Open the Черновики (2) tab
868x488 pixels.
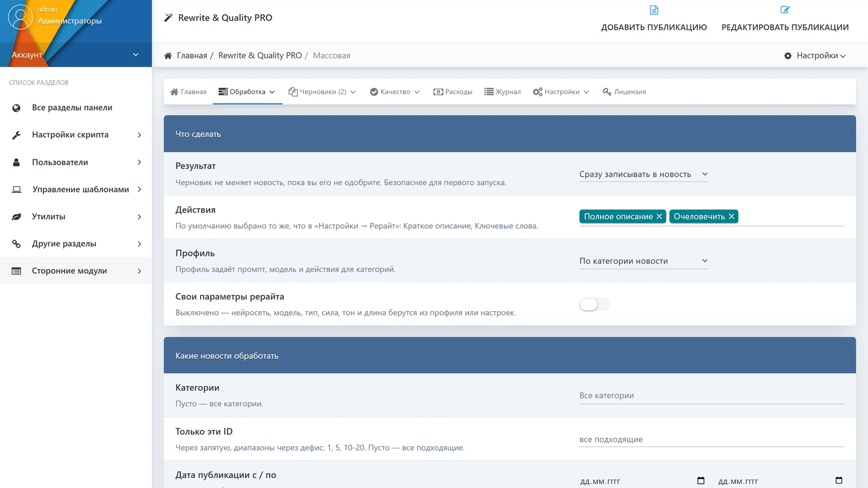click(x=322, y=92)
